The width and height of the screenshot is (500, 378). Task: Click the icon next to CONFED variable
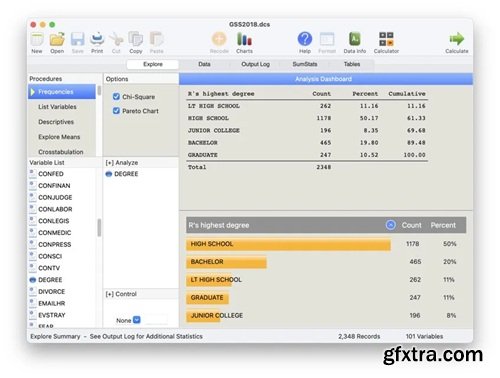click(32, 174)
